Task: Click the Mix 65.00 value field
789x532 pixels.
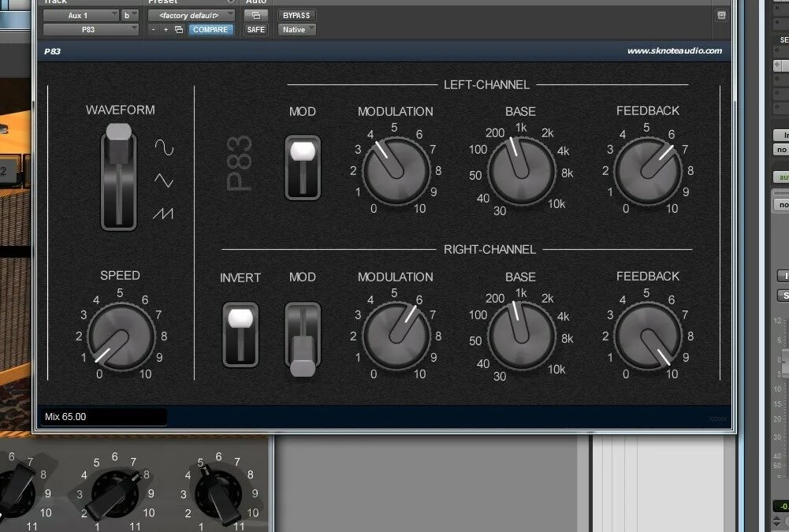Action: pyautogui.click(x=104, y=417)
